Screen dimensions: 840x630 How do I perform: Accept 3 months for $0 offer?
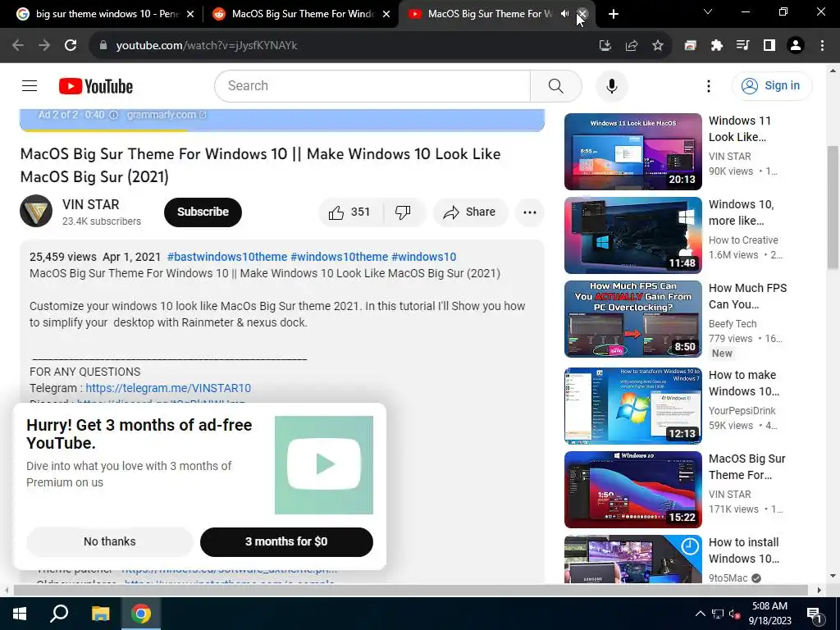click(x=286, y=541)
